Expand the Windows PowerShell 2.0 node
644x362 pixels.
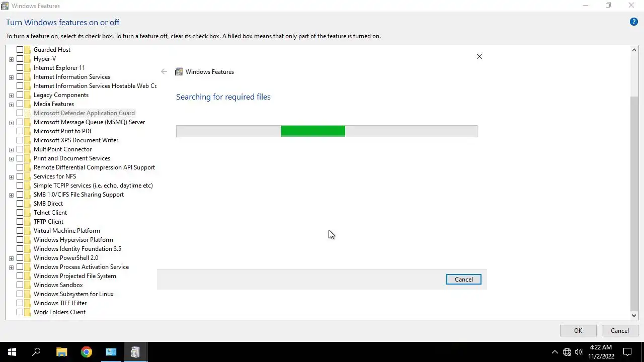(x=11, y=258)
